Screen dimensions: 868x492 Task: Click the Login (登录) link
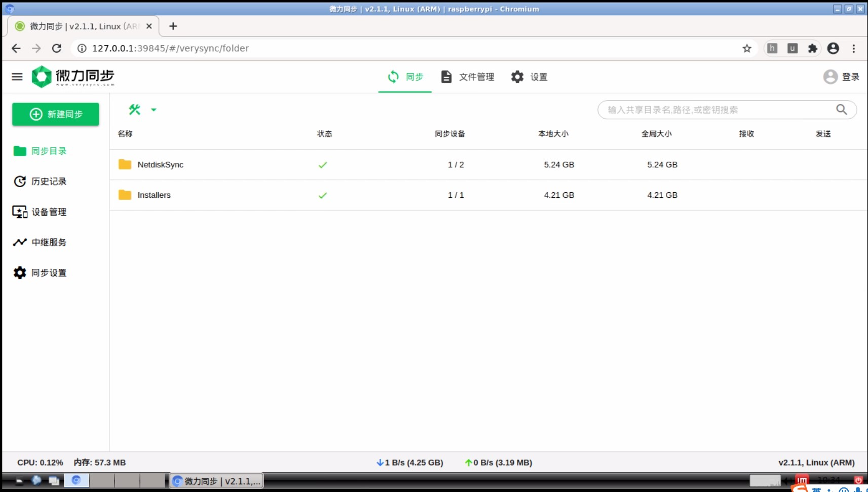pyautogui.click(x=851, y=77)
